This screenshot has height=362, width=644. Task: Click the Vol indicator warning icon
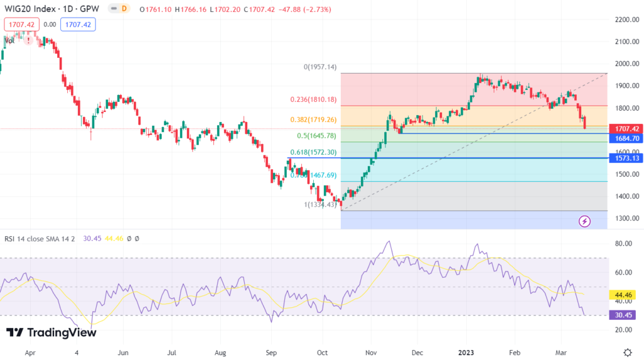[x=28, y=39]
